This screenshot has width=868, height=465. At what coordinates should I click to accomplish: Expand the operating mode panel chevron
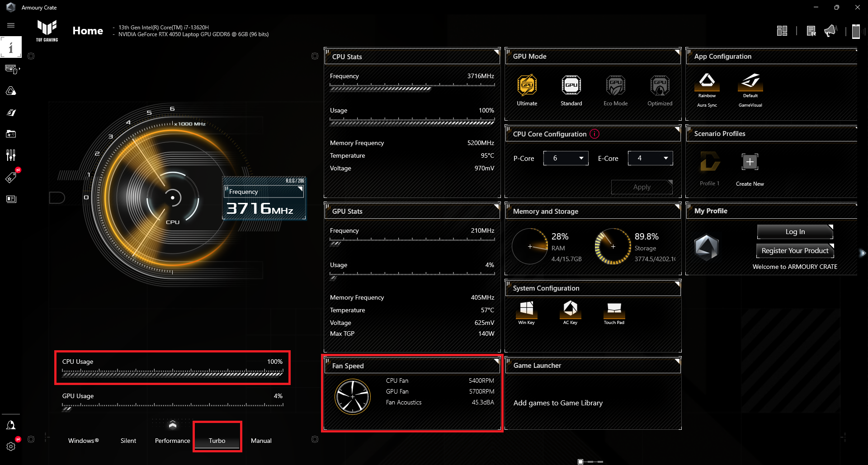tap(173, 425)
